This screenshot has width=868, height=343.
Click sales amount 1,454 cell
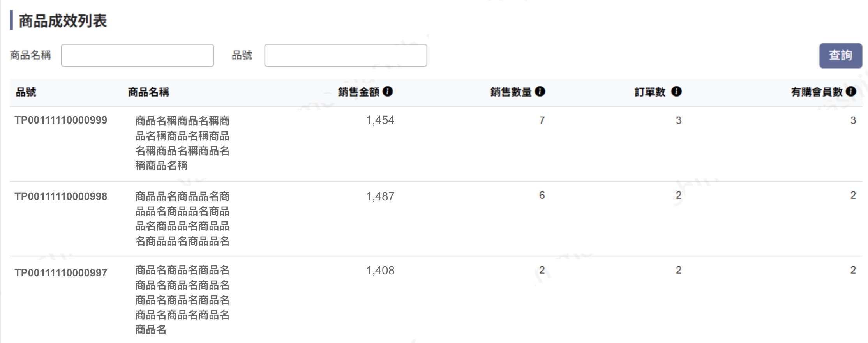click(380, 120)
